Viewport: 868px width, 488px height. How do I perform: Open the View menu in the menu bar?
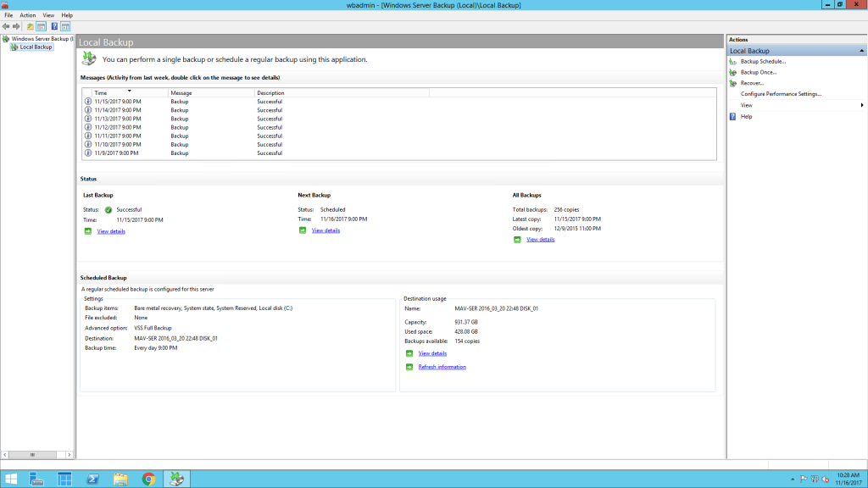(x=48, y=15)
